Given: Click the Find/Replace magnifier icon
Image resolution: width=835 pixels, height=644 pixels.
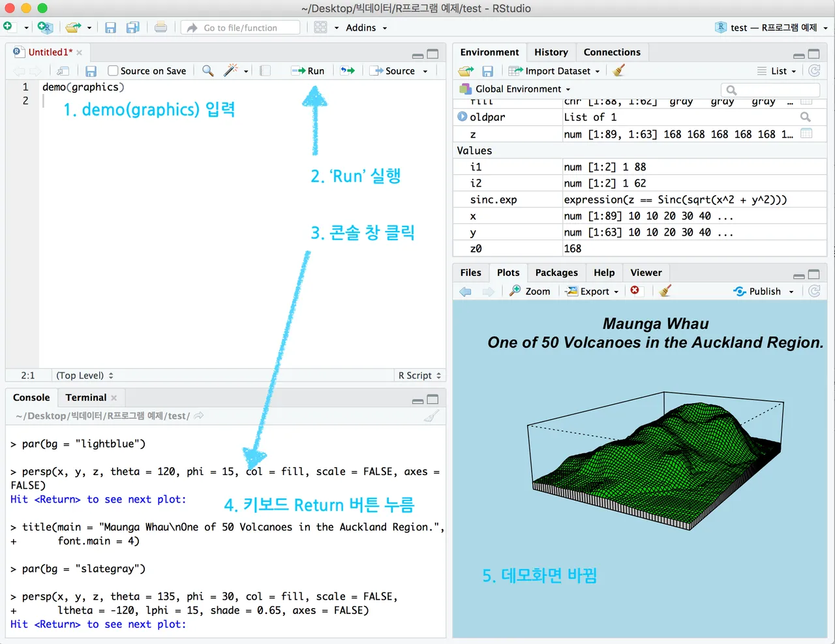Looking at the screenshot, I should pos(208,70).
